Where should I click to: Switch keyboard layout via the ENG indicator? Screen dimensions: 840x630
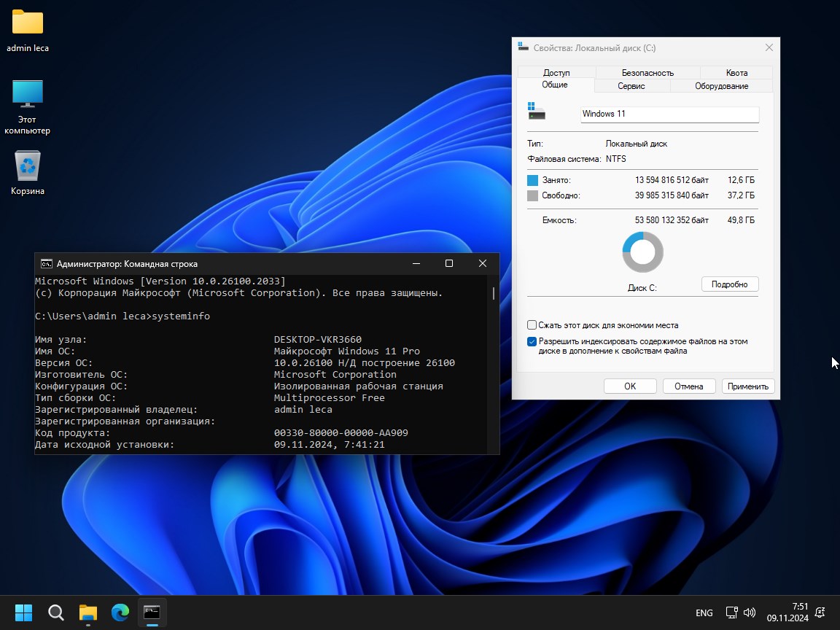click(x=704, y=612)
